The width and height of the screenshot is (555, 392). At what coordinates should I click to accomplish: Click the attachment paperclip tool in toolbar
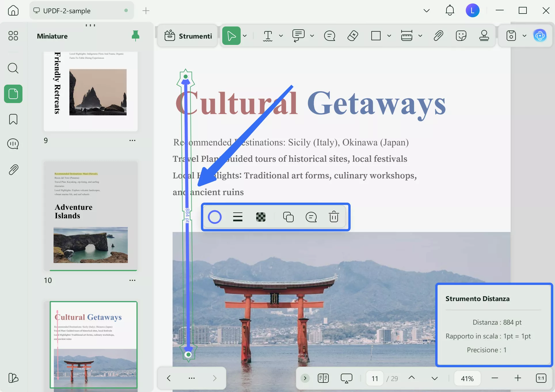point(438,36)
